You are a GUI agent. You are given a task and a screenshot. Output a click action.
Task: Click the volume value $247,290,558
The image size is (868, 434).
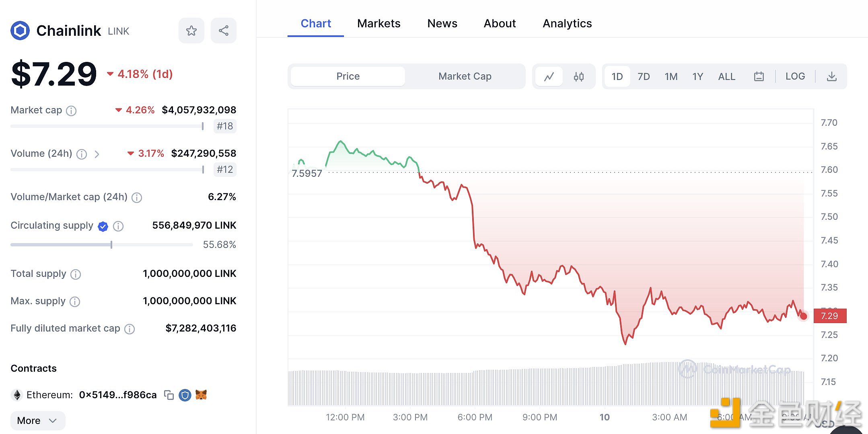click(204, 153)
